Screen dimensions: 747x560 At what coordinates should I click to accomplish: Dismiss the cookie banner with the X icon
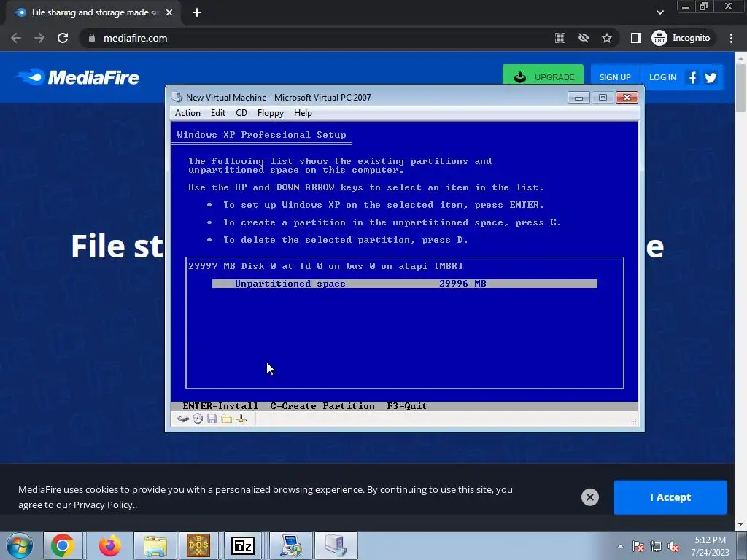[x=589, y=497]
